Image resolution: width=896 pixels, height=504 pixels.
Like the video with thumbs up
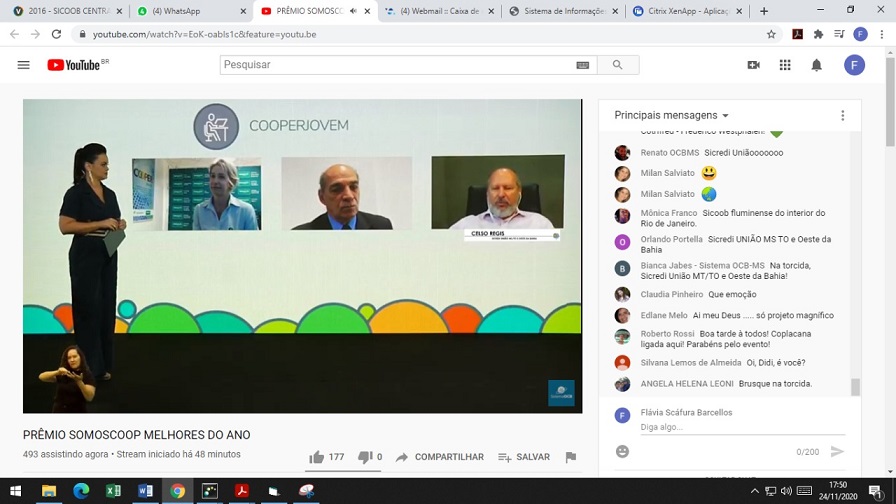pos(318,457)
